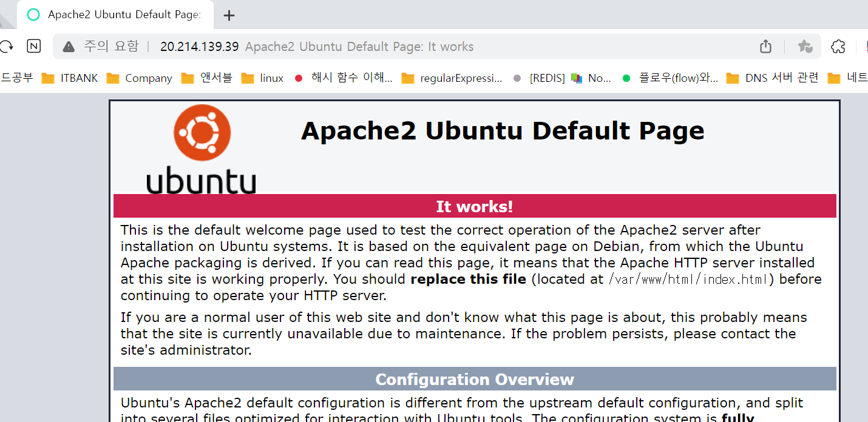Open the regularExpressi... bookmark folder
868x422 pixels.
pyautogui.click(x=452, y=78)
